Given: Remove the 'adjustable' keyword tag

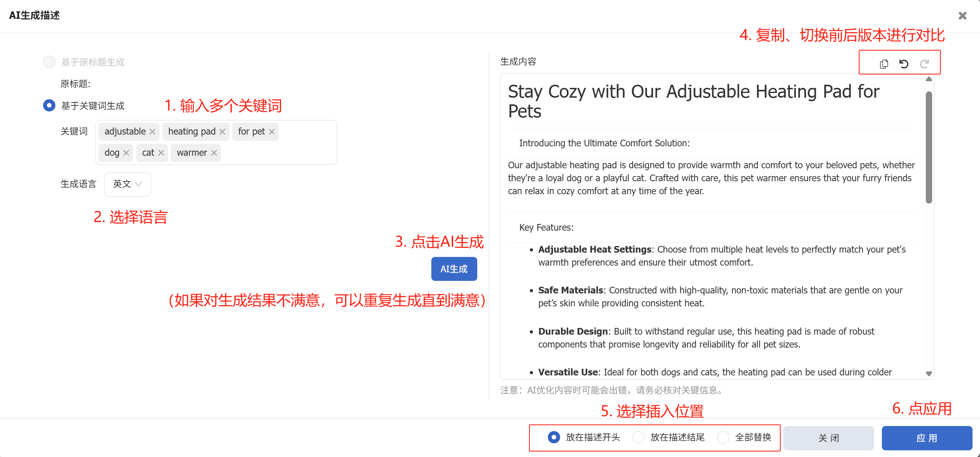Looking at the screenshot, I should click(x=153, y=132).
